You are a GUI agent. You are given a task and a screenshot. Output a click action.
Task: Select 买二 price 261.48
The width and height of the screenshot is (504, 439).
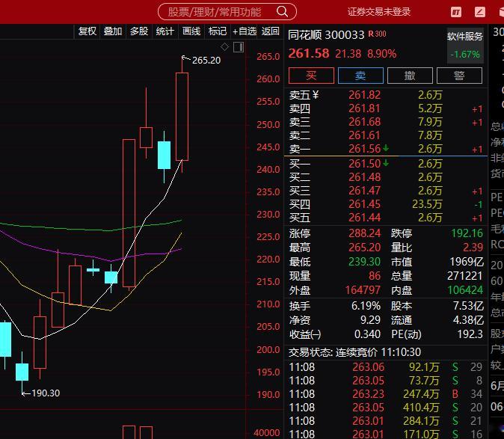(x=364, y=177)
